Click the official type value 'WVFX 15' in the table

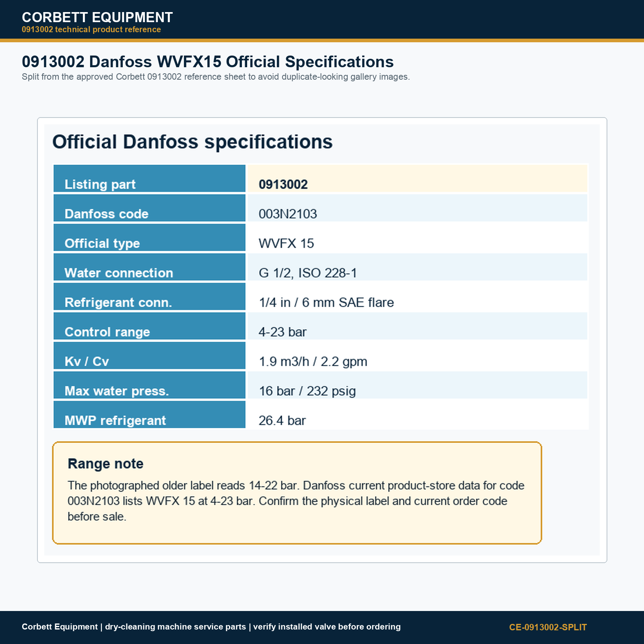pyautogui.click(x=286, y=244)
